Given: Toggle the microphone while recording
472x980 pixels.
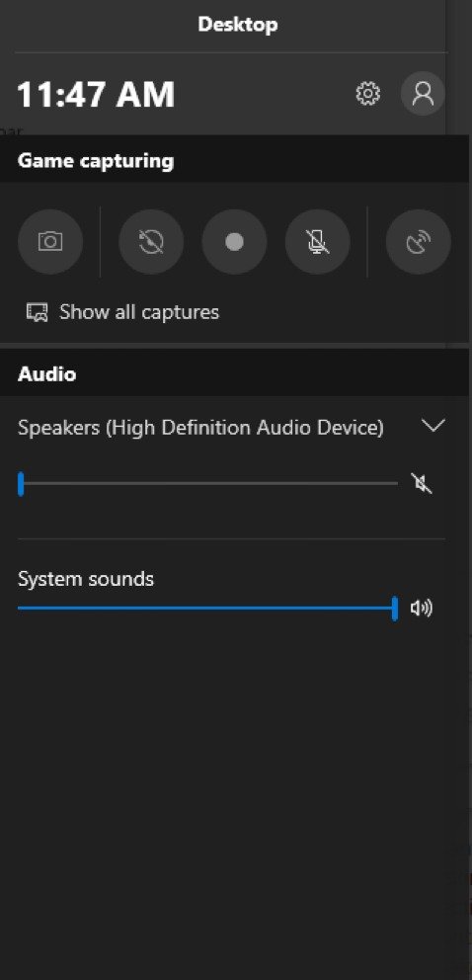Looking at the screenshot, I should pos(318,242).
